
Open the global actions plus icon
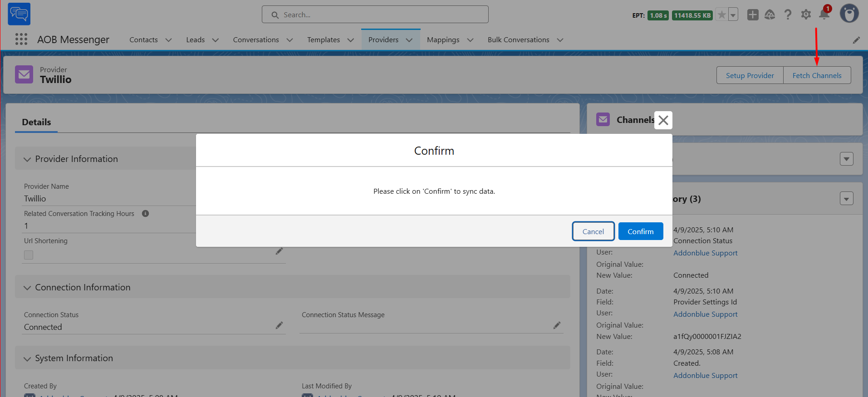tap(753, 15)
